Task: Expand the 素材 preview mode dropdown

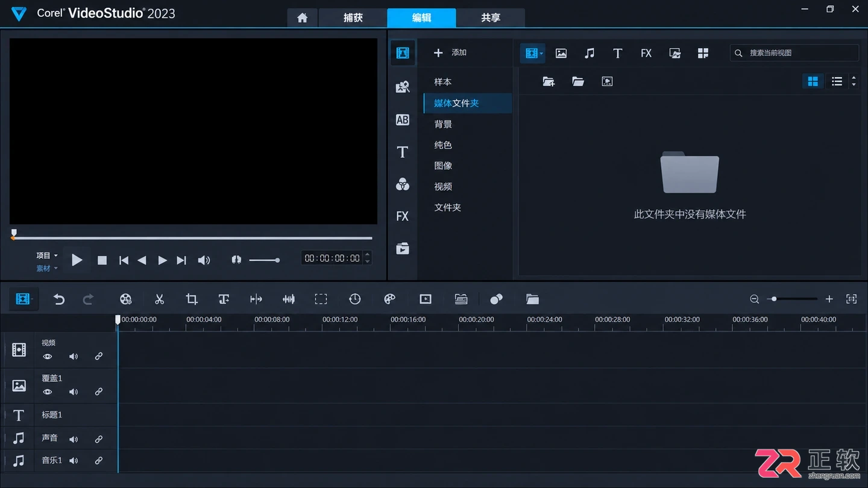Action: click(x=47, y=268)
